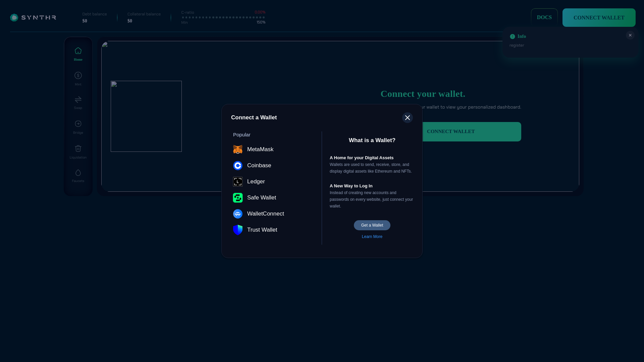Image resolution: width=644 pixels, height=362 pixels.
Task: Click the 'What is a Wallet?' heading
Action: [x=372, y=140]
